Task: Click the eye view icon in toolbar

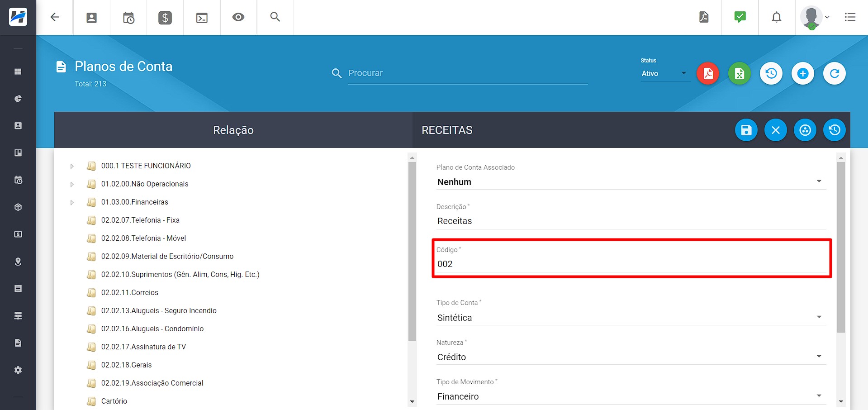Action: [238, 18]
